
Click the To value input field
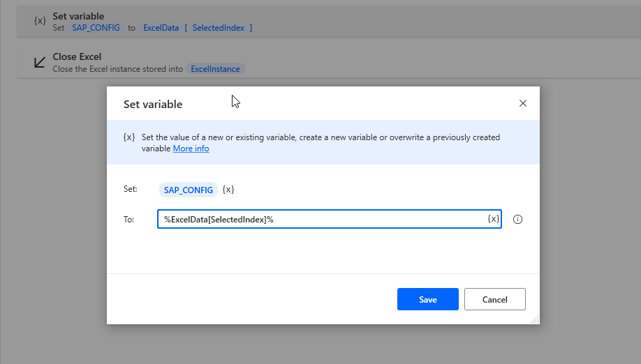321,219
